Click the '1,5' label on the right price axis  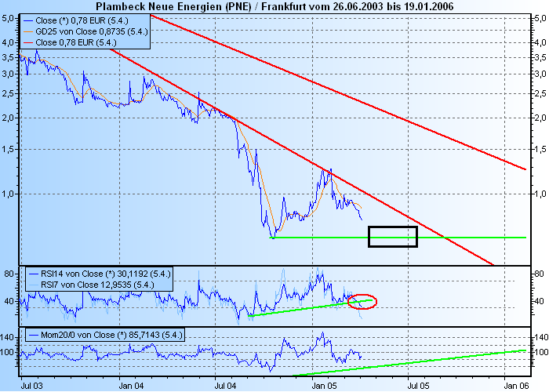pos(540,150)
